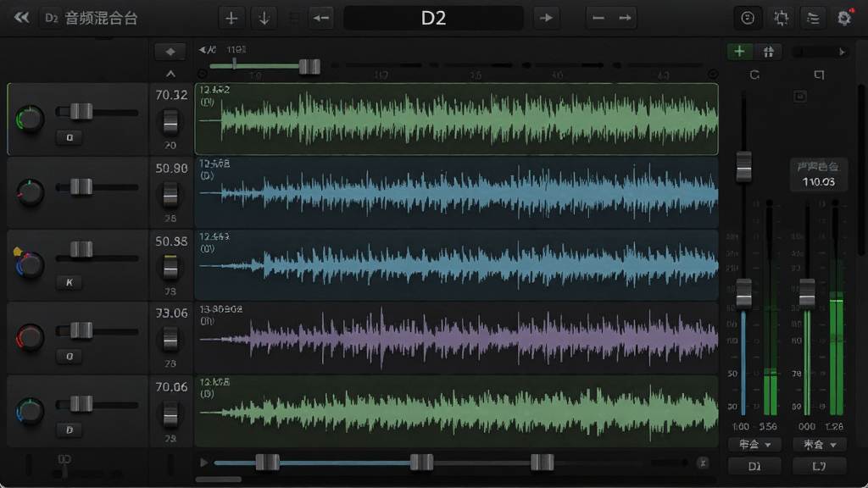Click the crop frame icon in top bar
Image resolution: width=868 pixels, height=488 pixels.
pos(781,19)
